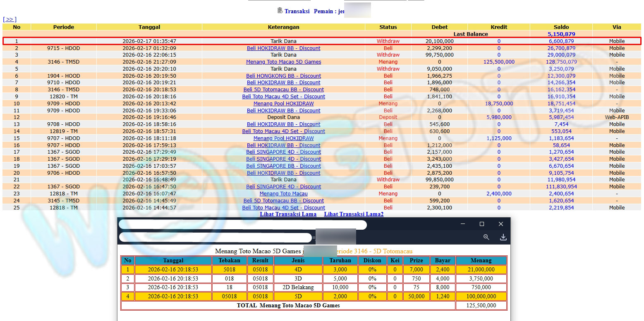Open Beli HOKIDRAW BB - Discount in row 2
This screenshot has height=321, width=644.
pyautogui.click(x=283, y=48)
